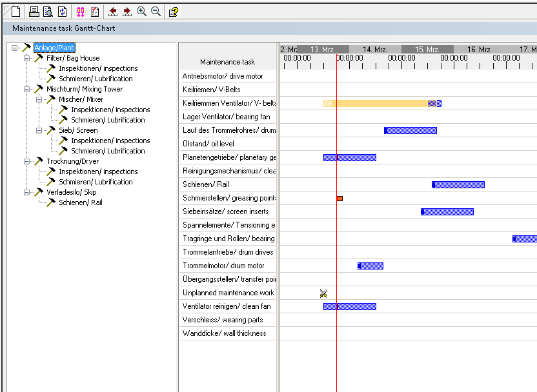Image resolution: width=537 pixels, height=392 pixels.
Task: Click the 15. Mrz. date header
Action: [427, 49]
